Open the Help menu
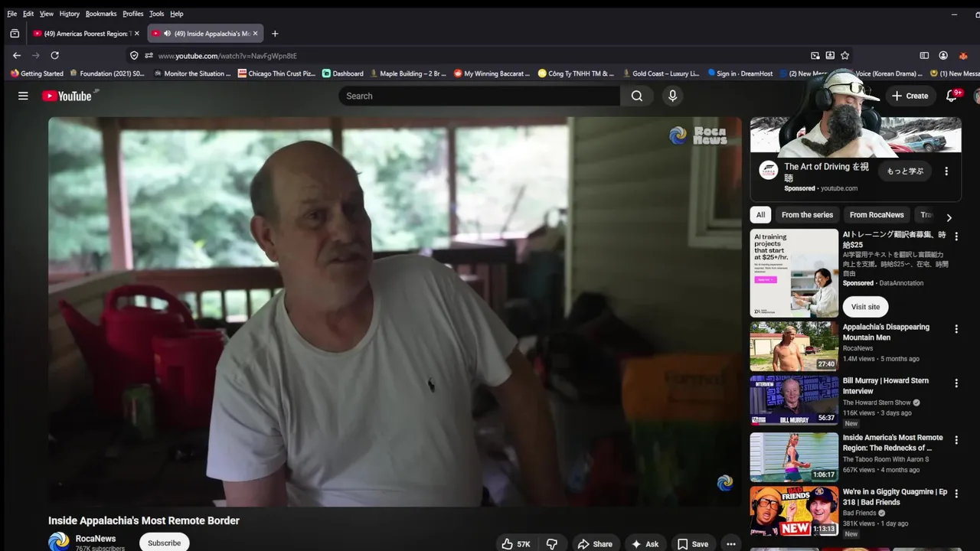The image size is (980, 551). [x=177, y=14]
